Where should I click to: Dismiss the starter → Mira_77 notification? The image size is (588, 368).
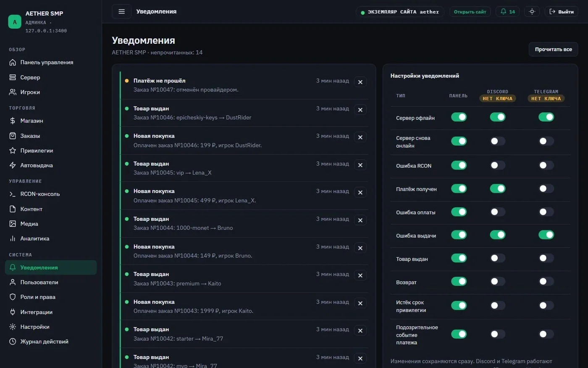coord(360,331)
